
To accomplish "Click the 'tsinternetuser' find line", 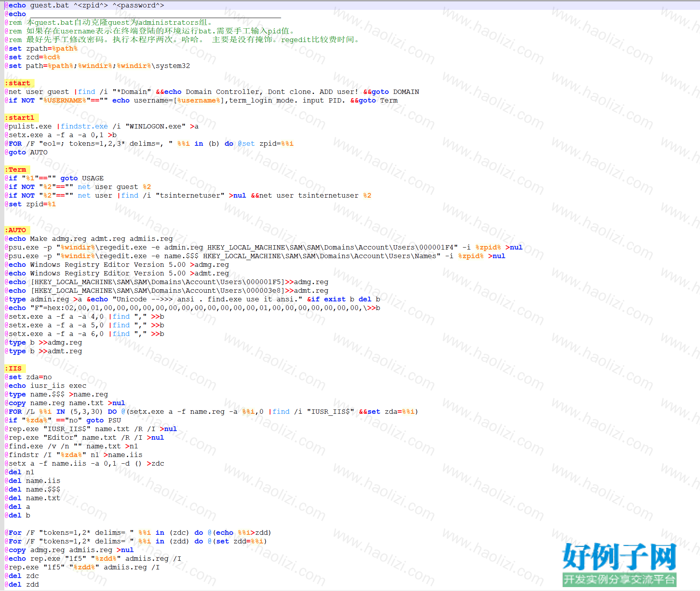I will [188, 195].
